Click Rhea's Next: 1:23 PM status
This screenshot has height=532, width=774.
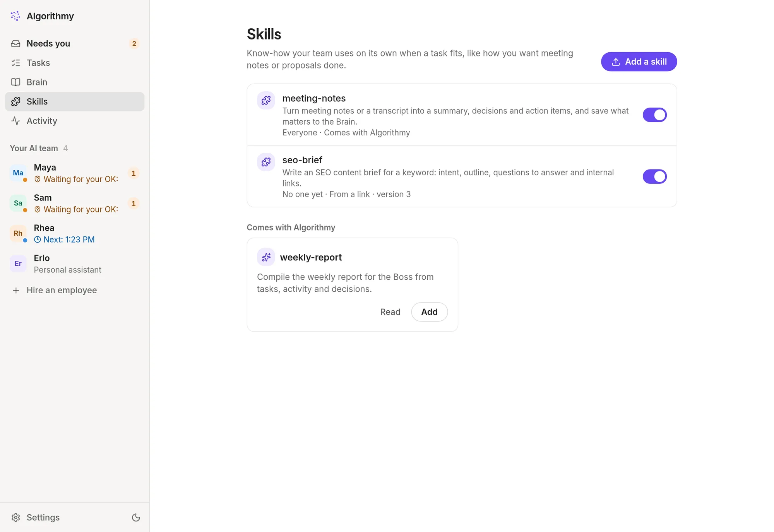pos(64,239)
